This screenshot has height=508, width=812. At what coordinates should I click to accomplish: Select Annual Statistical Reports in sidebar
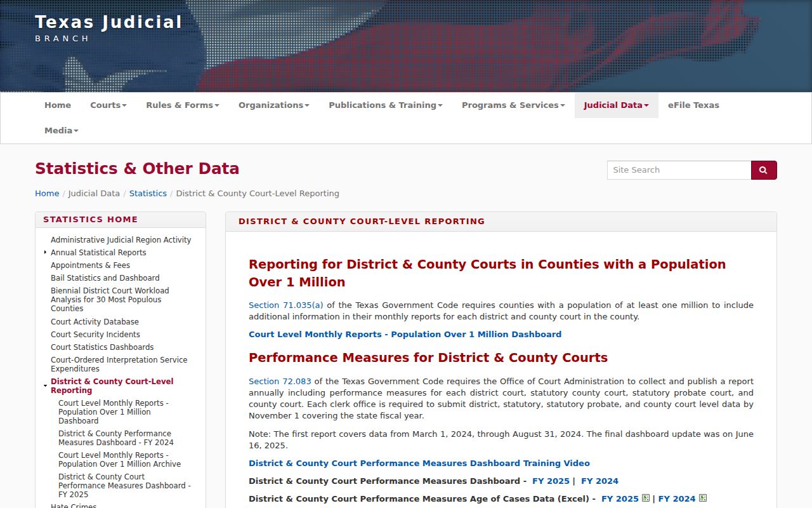[x=98, y=253]
